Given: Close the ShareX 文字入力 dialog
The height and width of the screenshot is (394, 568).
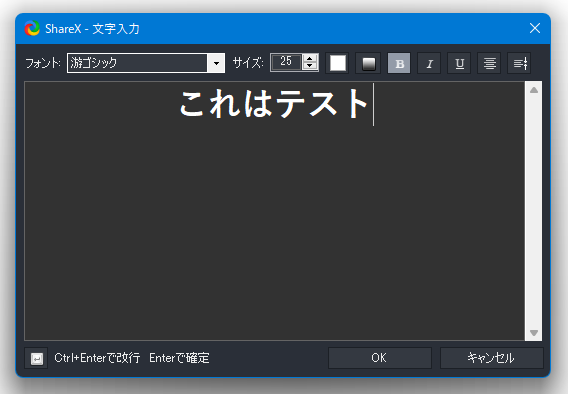Looking at the screenshot, I should [x=535, y=28].
